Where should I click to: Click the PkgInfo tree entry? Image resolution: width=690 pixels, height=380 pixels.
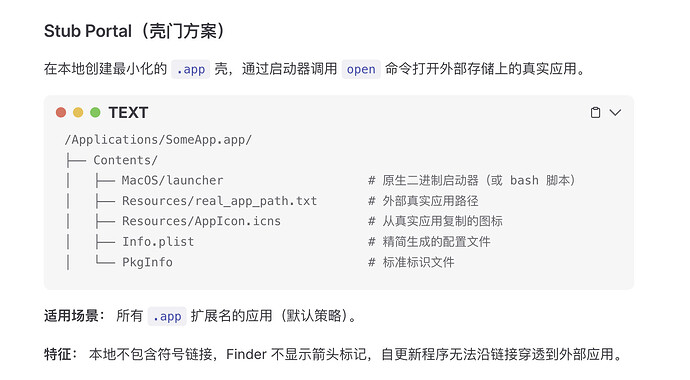147,262
